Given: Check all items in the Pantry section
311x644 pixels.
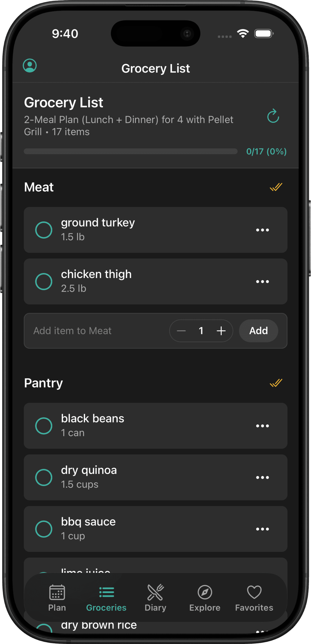Looking at the screenshot, I should (276, 383).
